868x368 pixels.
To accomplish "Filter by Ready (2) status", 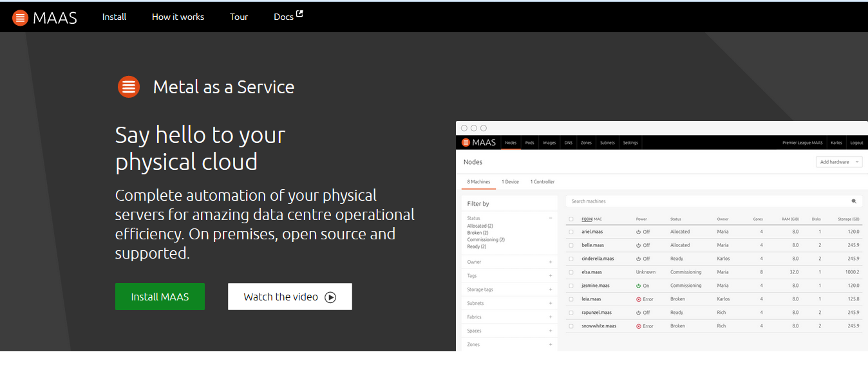I will click(x=476, y=247).
